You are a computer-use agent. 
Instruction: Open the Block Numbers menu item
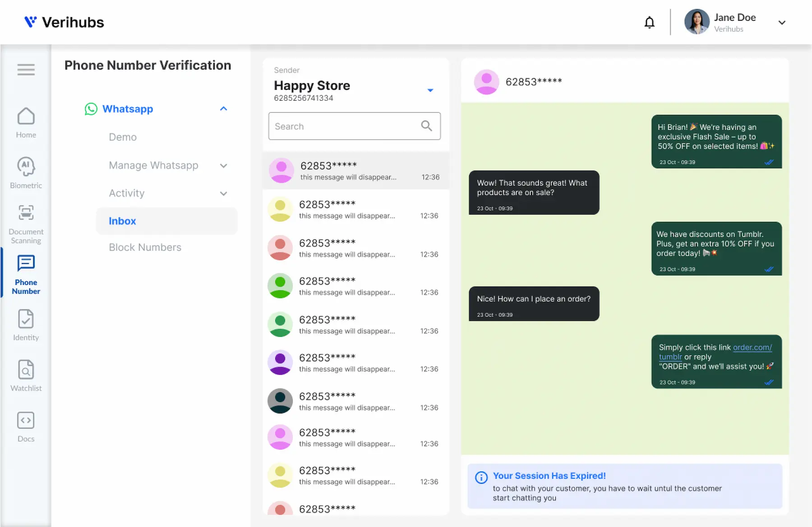(145, 247)
